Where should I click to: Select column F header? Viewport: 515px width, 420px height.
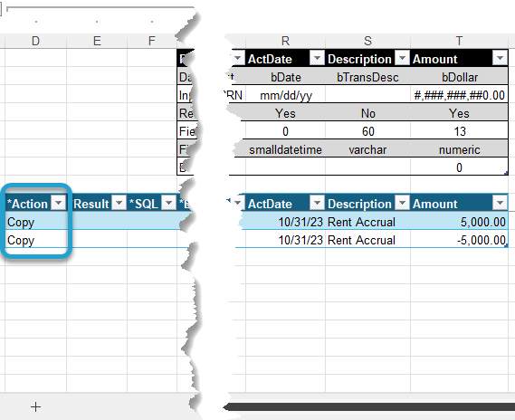click(x=151, y=41)
